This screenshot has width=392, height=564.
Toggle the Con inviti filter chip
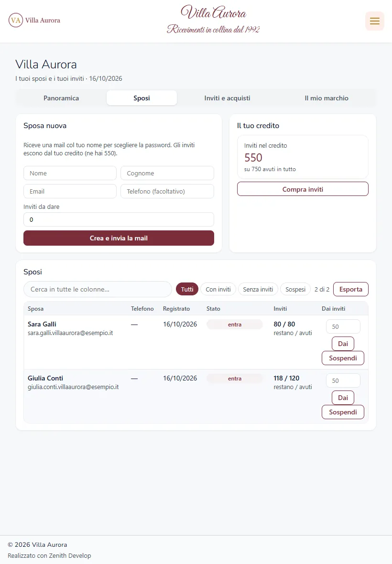(x=218, y=289)
